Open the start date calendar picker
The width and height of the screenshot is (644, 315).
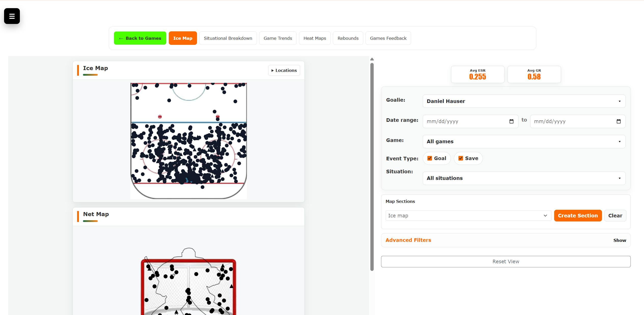coord(511,122)
